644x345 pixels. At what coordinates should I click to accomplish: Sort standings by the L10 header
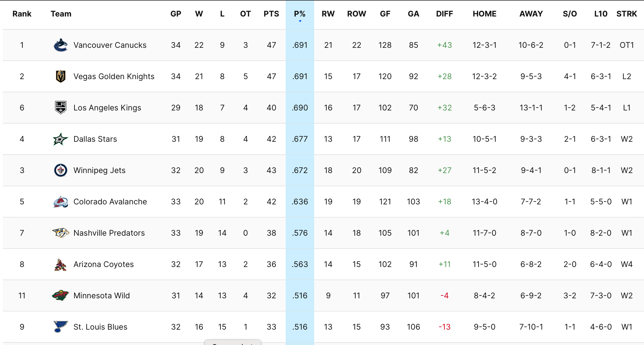[x=601, y=14]
